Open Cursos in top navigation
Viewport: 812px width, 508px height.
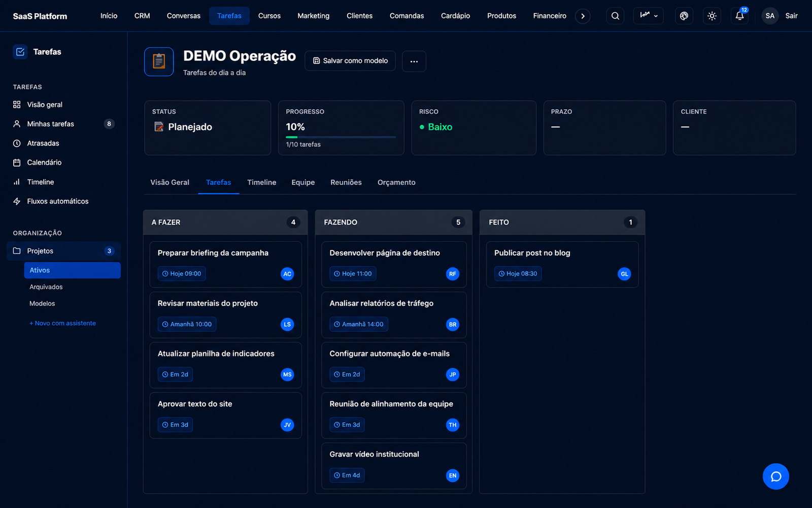pos(269,16)
